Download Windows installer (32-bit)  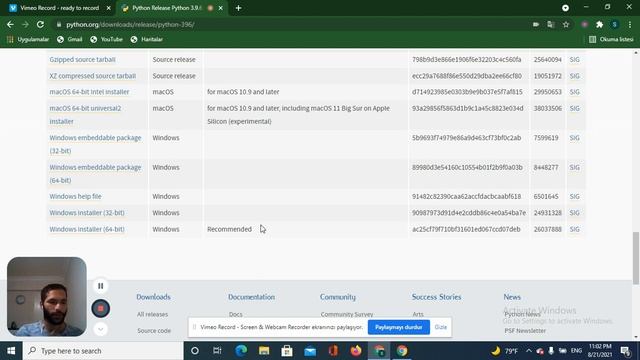(x=87, y=213)
